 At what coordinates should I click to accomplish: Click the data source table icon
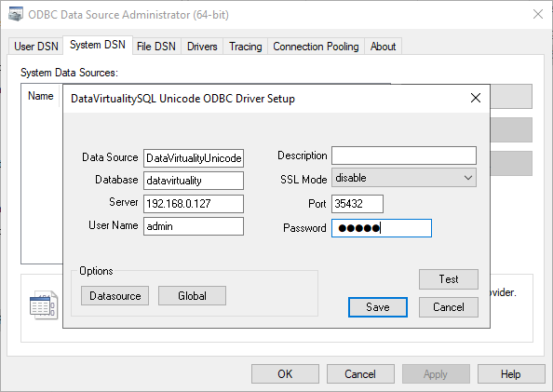[43, 305]
